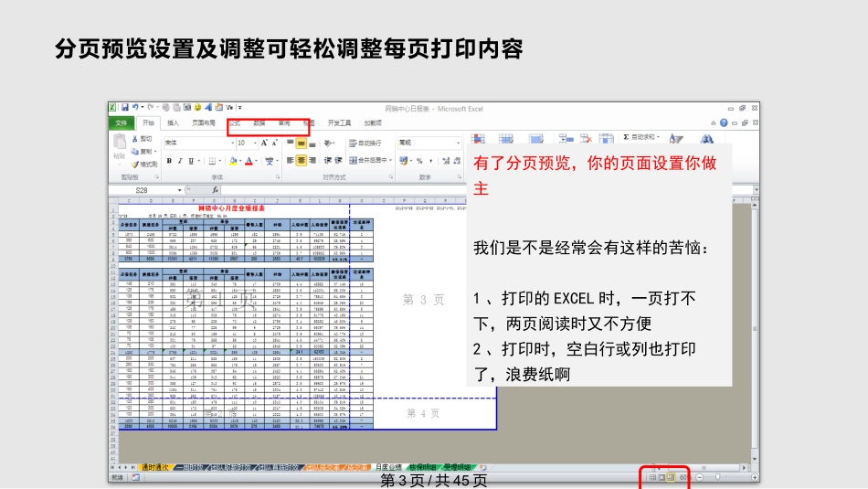Click the increase decimal icon
Screen dimensions: 868x489
[x=446, y=161]
